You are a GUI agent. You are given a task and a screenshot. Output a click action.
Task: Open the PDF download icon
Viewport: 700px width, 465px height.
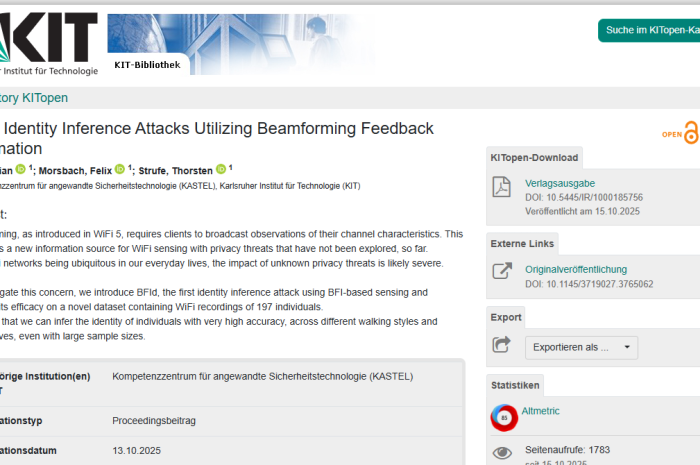[x=502, y=189]
